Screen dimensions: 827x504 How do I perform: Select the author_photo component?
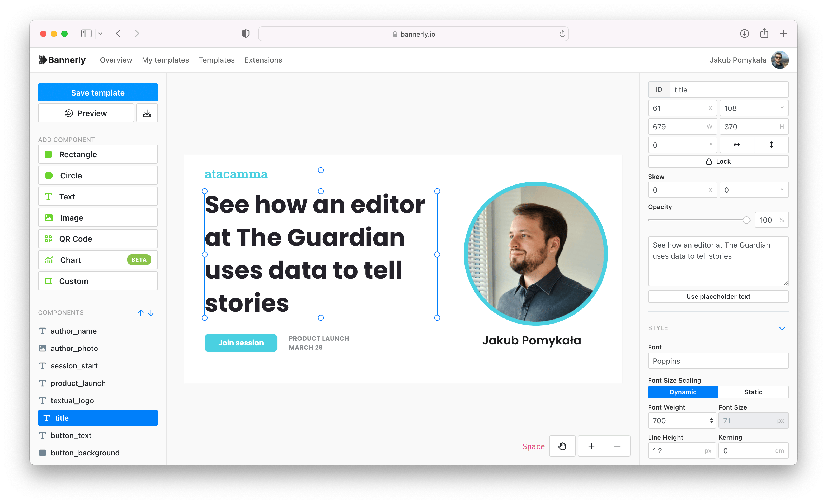pos(98,348)
